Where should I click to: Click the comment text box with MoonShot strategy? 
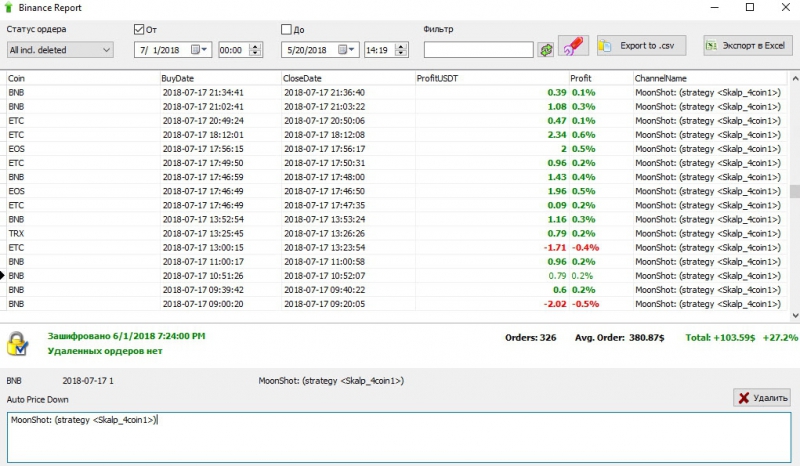(x=399, y=437)
